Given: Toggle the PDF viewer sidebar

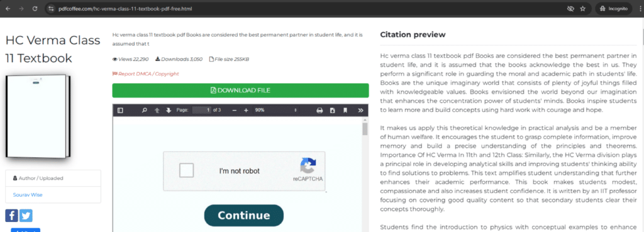Looking at the screenshot, I should [120, 110].
